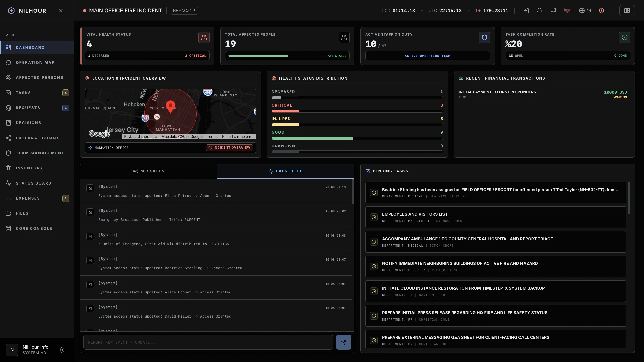This screenshot has height=362, width=644.
Task: Focus the Report New Event input field
Action: click(x=208, y=342)
